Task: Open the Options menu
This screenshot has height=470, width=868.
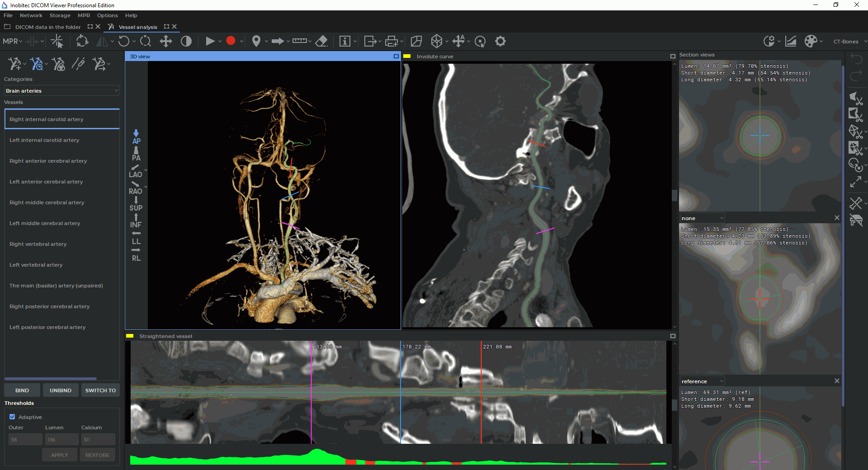Action: pyautogui.click(x=107, y=15)
